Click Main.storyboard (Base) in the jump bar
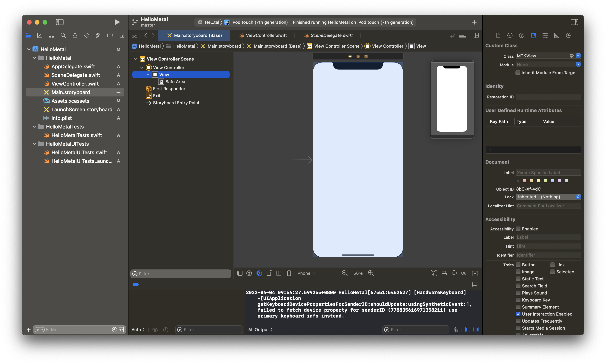The image size is (606, 364). tap(274, 46)
